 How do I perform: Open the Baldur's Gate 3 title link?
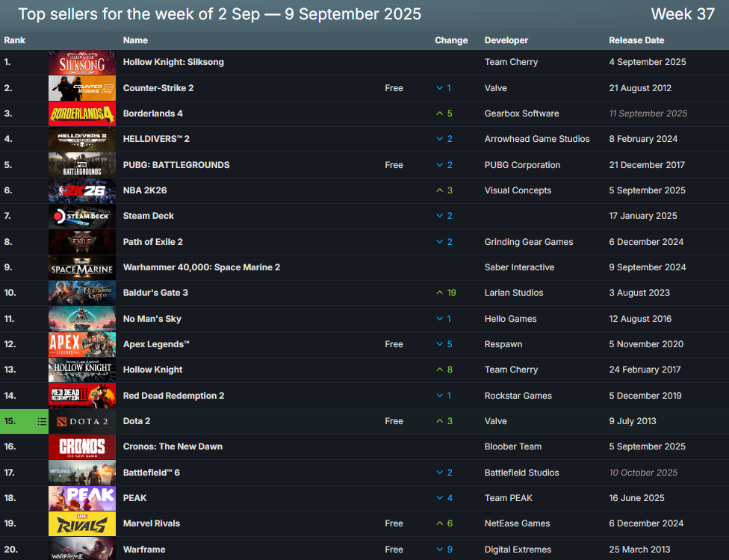155,293
